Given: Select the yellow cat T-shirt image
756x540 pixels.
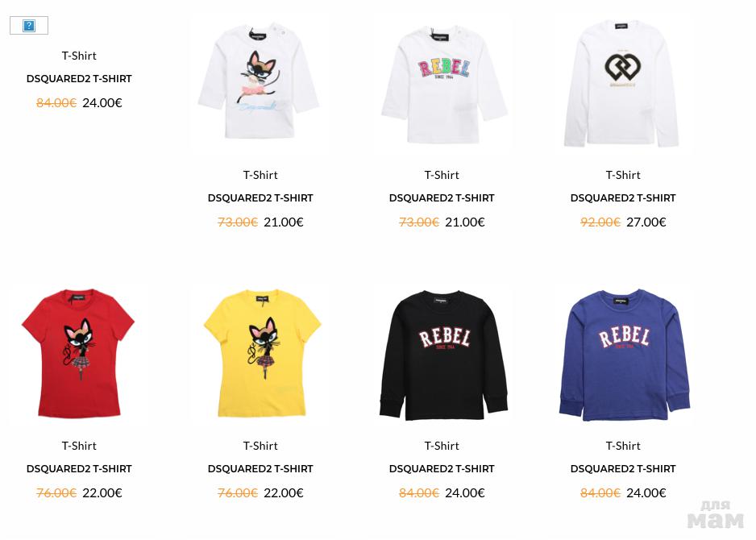Looking at the screenshot, I should tap(261, 353).
